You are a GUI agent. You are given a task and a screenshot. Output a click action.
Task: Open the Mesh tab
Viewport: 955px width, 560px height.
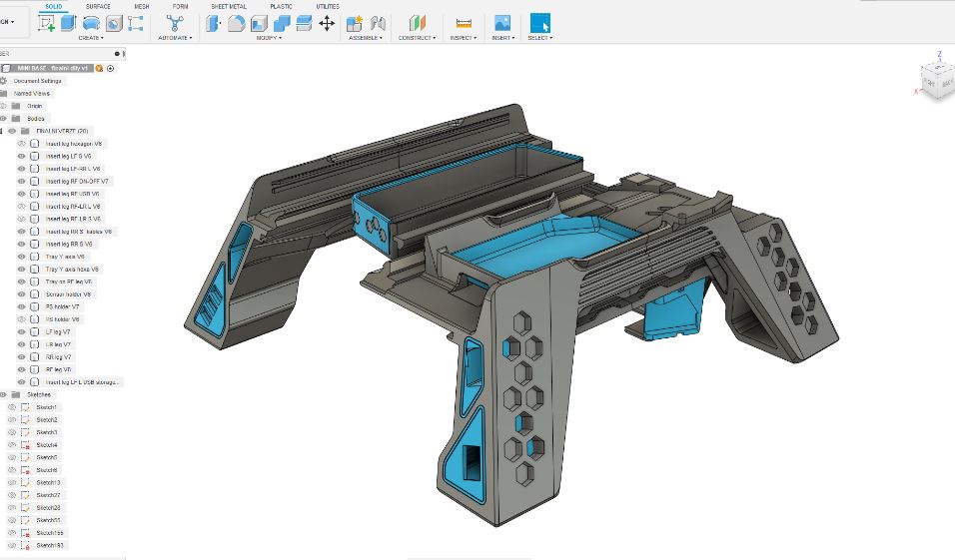coord(142,6)
